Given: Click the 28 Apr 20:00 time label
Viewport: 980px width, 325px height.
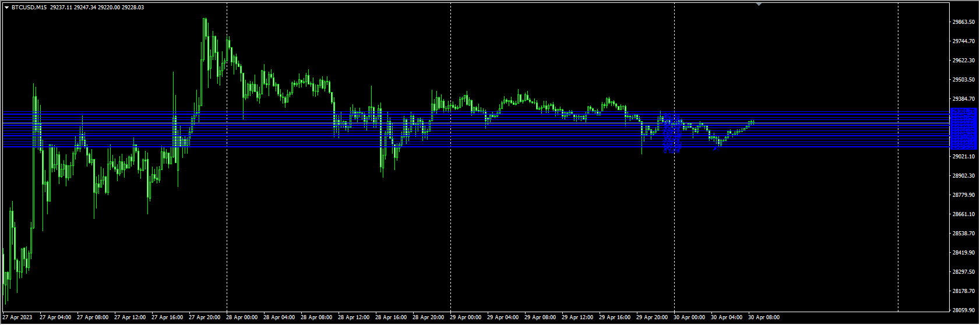Looking at the screenshot, I should click(x=428, y=317).
